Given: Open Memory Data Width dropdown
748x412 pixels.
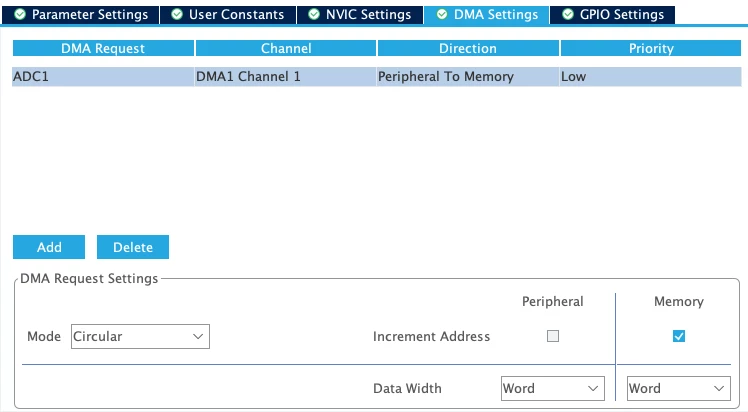Looking at the screenshot, I should [678, 388].
